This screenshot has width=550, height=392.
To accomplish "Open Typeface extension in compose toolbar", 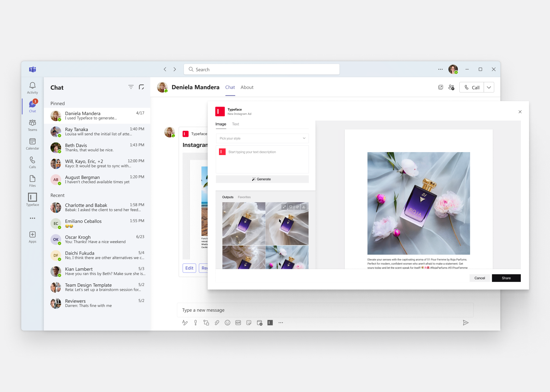I will pyautogui.click(x=270, y=323).
